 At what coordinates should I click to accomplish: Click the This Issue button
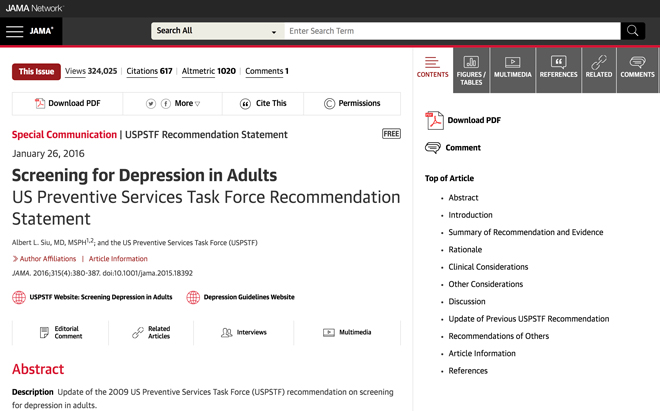(36, 72)
